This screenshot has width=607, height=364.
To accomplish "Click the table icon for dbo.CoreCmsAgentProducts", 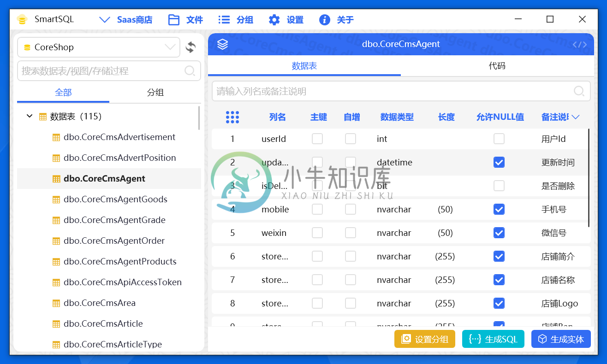I will 56,262.
